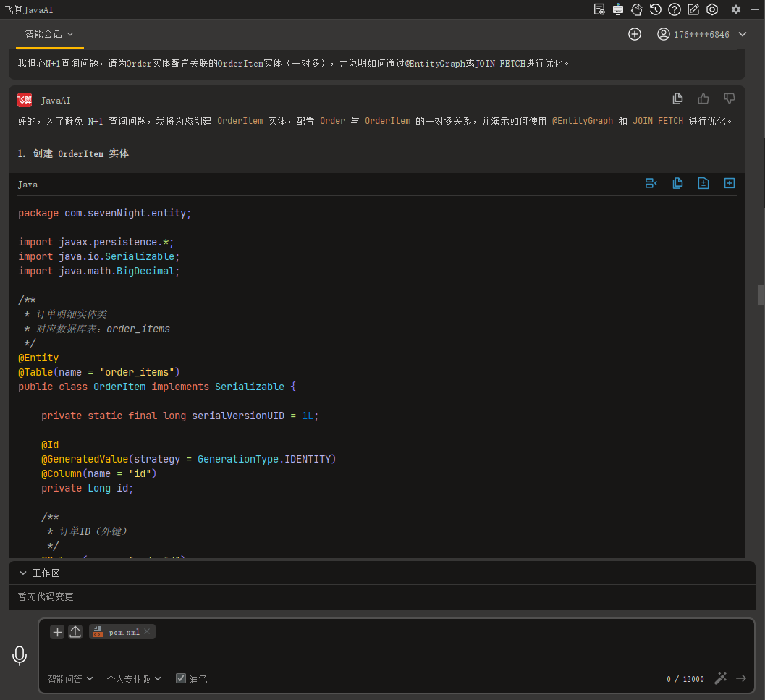This screenshot has height=700, width=765.
Task: Click the vertical scrollbar thumb
Action: click(760, 295)
